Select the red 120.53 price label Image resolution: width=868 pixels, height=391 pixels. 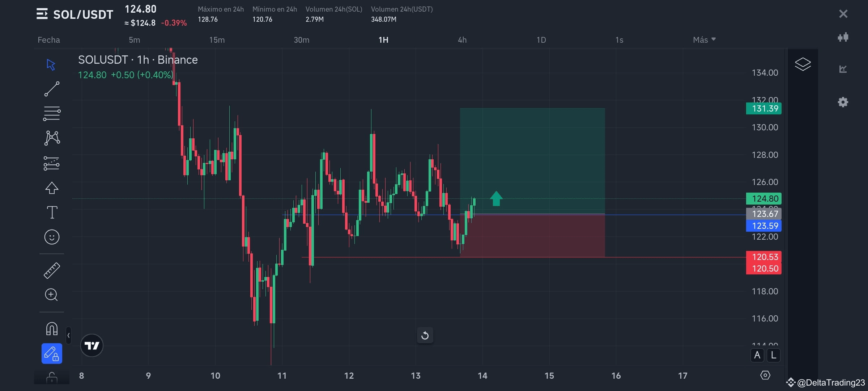pyautogui.click(x=764, y=257)
